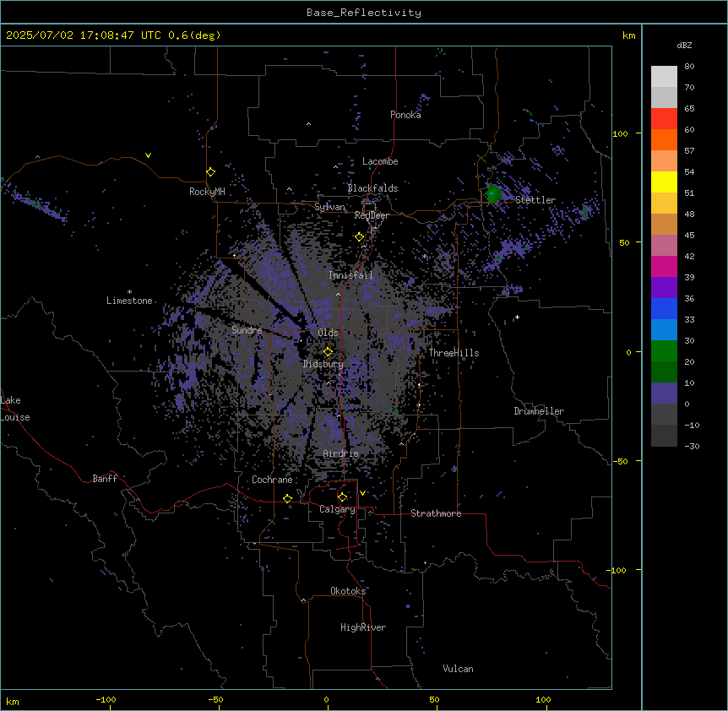Click the Strathmore label
This screenshot has width=728, height=711.
point(436,513)
